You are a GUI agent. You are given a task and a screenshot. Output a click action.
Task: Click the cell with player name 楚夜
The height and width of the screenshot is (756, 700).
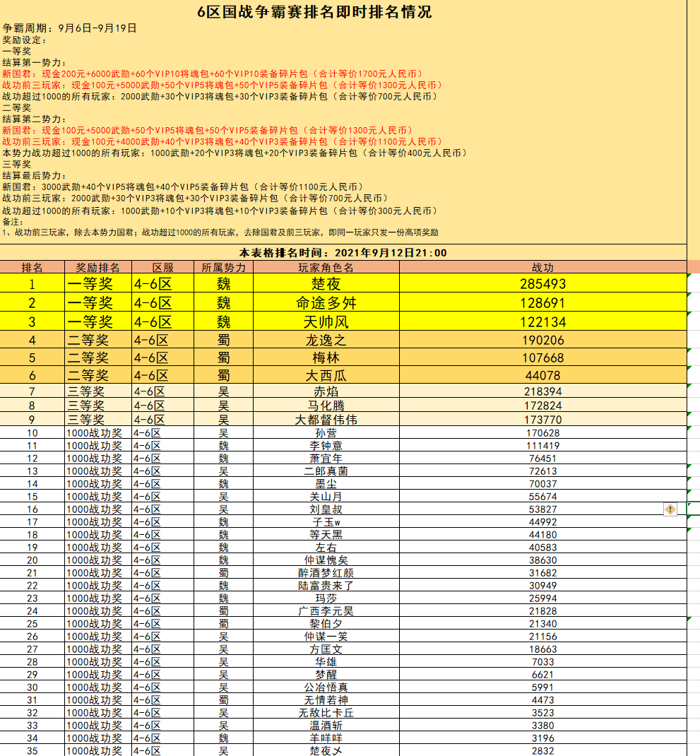point(326,283)
